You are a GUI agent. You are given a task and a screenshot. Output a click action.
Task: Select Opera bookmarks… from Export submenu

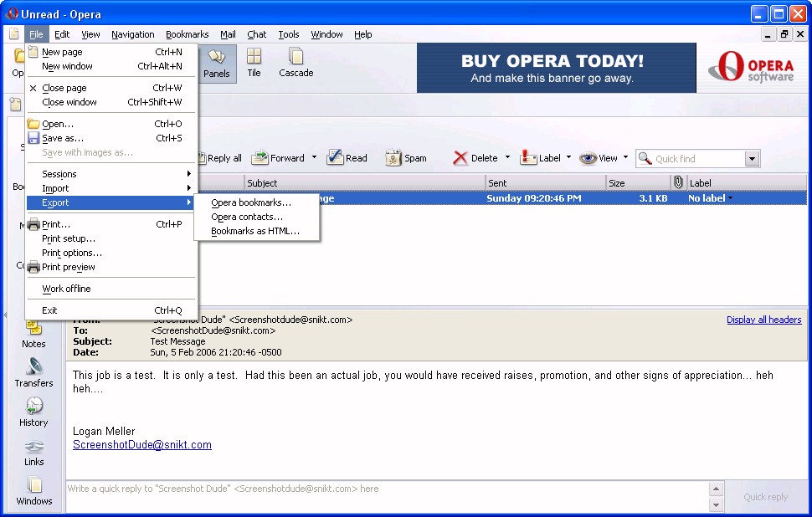pos(251,202)
